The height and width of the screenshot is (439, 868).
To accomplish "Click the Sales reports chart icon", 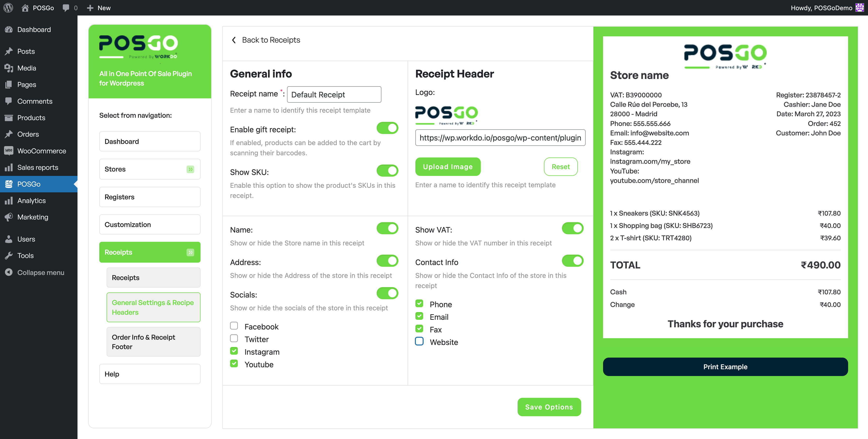I will [9, 167].
